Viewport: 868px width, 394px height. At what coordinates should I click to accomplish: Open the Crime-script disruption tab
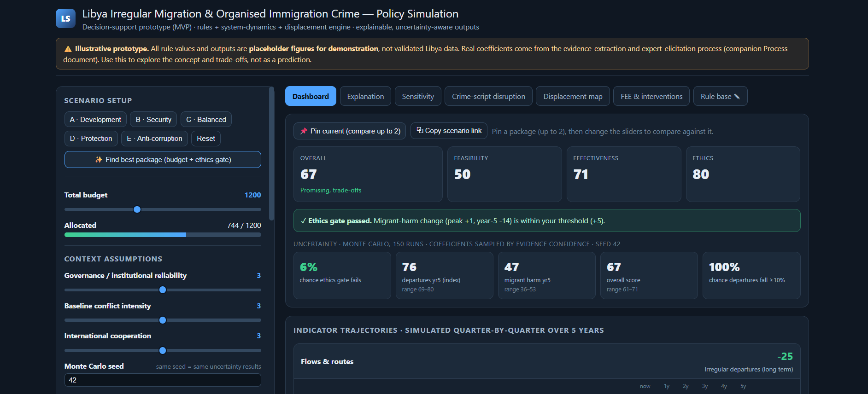(488, 96)
